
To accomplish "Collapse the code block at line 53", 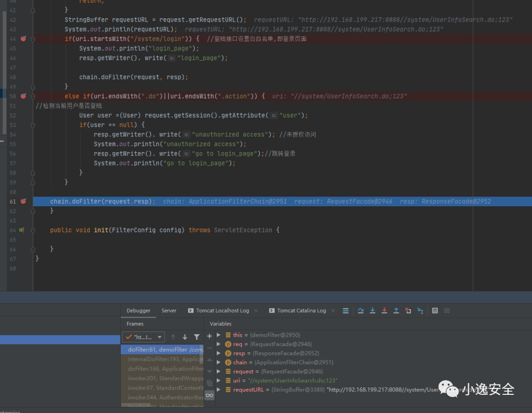I will coord(33,125).
